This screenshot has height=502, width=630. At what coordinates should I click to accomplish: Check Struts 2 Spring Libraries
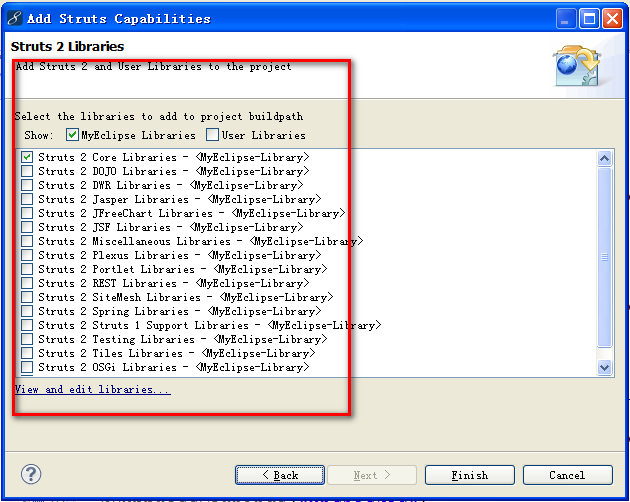click(x=27, y=311)
